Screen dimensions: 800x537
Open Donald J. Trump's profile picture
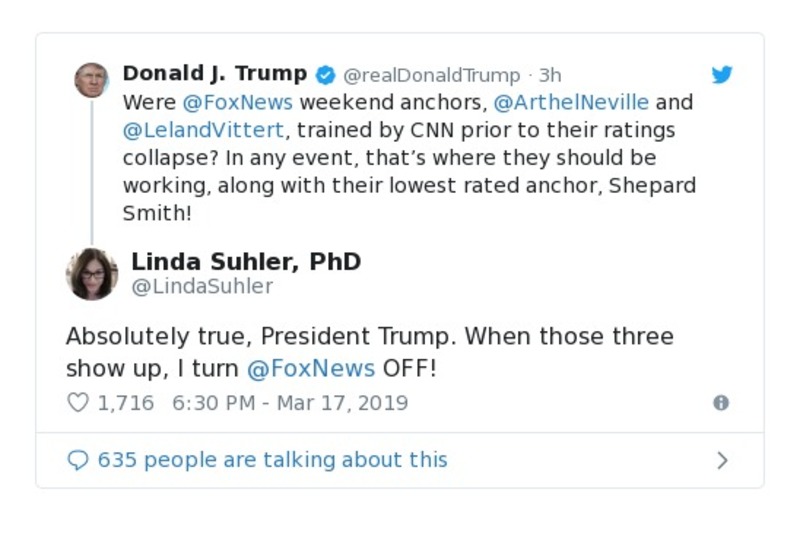coord(92,79)
